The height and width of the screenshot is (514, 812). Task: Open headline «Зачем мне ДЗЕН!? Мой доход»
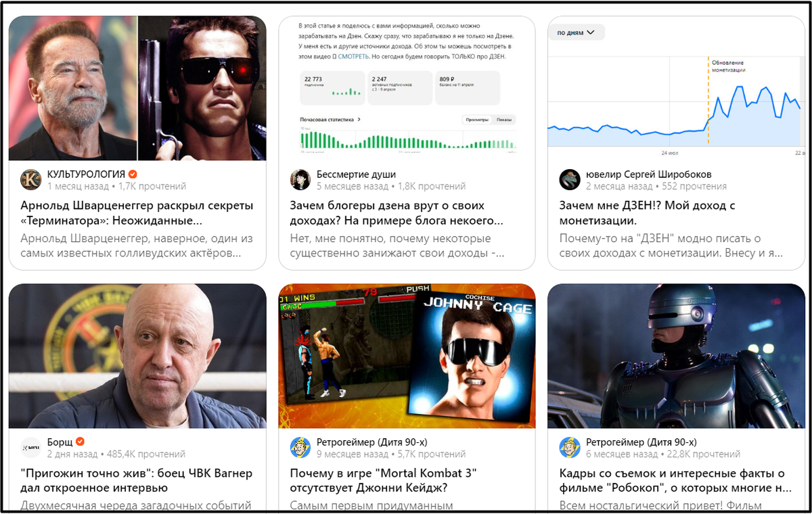648,213
